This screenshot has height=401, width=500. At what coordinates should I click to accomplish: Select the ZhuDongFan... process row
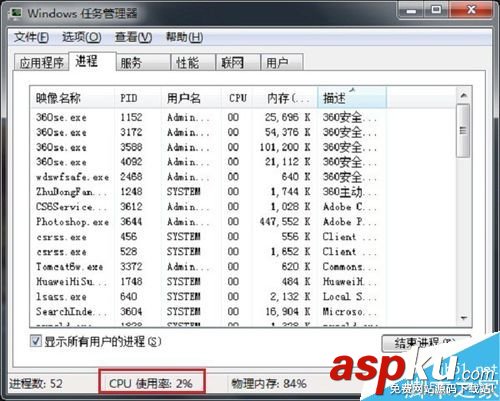coord(207,192)
